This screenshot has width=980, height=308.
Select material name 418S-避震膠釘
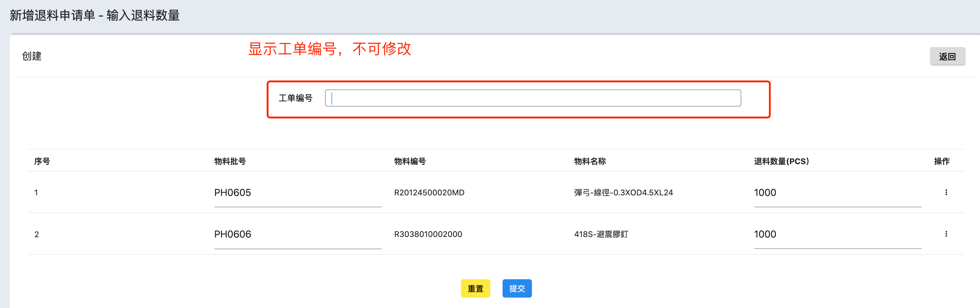601,234
